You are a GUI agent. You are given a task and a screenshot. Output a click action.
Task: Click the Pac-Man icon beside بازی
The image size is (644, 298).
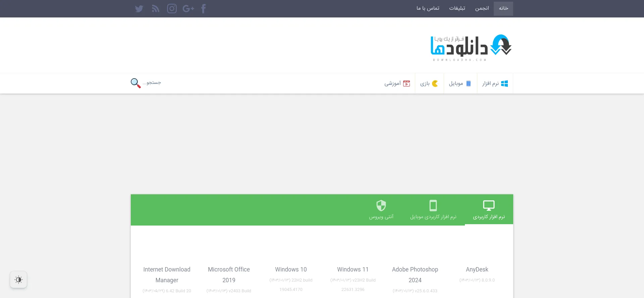[435, 84]
